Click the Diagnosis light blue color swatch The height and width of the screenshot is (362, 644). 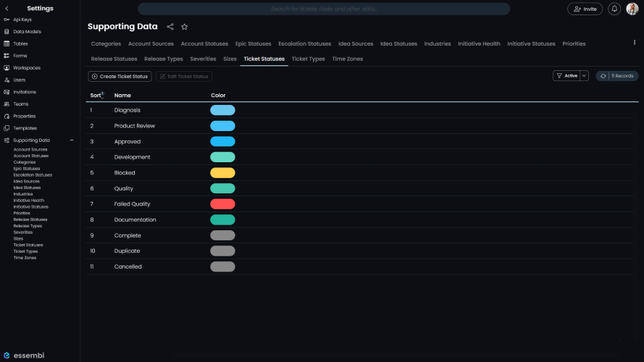(222, 110)
